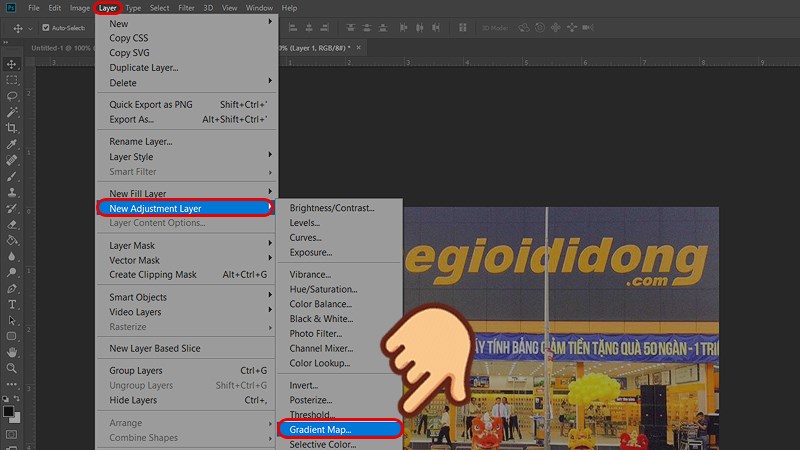Select the Rectangular Marquee tool
The height and width of the screenshot is (450, 800).
(12, 80)
